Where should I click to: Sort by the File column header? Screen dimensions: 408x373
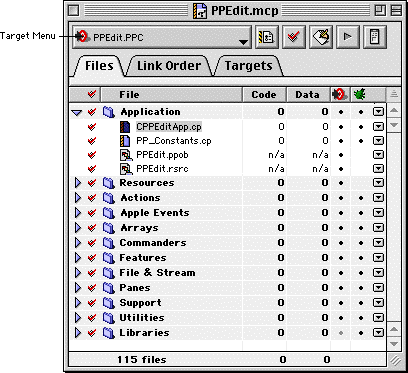tap(171, 95)
